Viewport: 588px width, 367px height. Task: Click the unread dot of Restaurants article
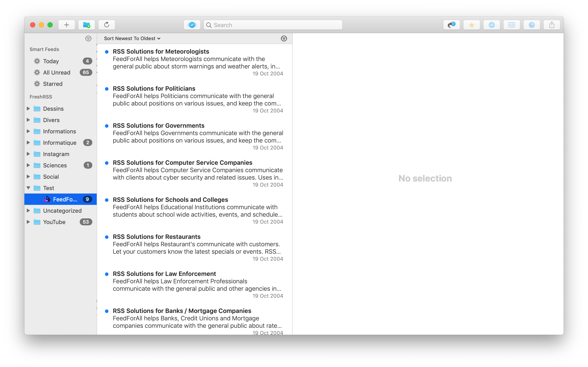pos(106,237)
